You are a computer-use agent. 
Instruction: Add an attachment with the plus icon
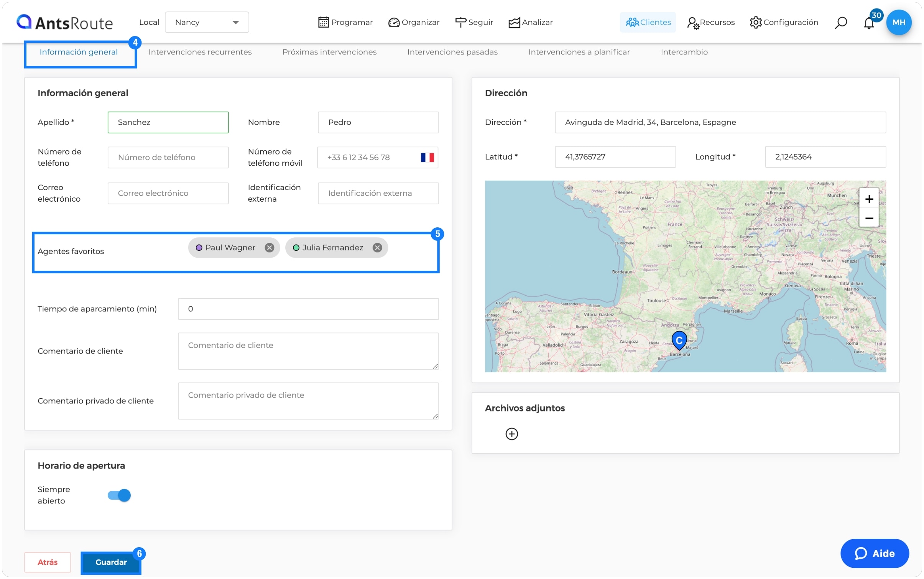(x=511, y=434)
